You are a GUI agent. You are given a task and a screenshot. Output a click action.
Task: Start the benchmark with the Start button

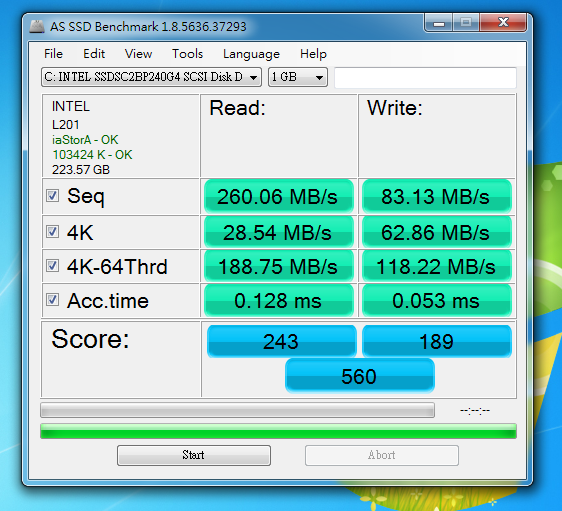pyautogui.click(x=194, y=455)
